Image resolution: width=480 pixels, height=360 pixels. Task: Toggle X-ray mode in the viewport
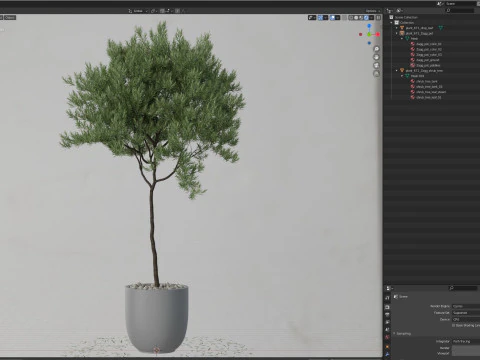tap(345, 18)
